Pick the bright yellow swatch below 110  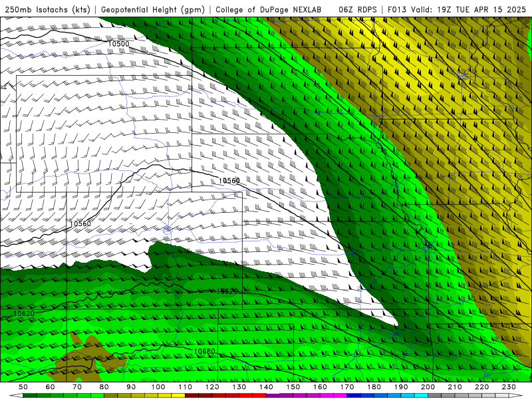pos(178,396)
